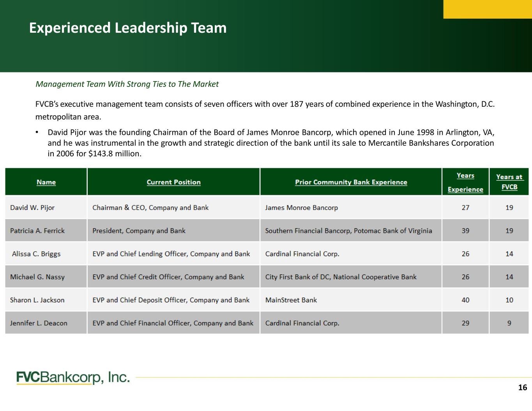
Task: Click the page number 16
Action: pos(522,387)
